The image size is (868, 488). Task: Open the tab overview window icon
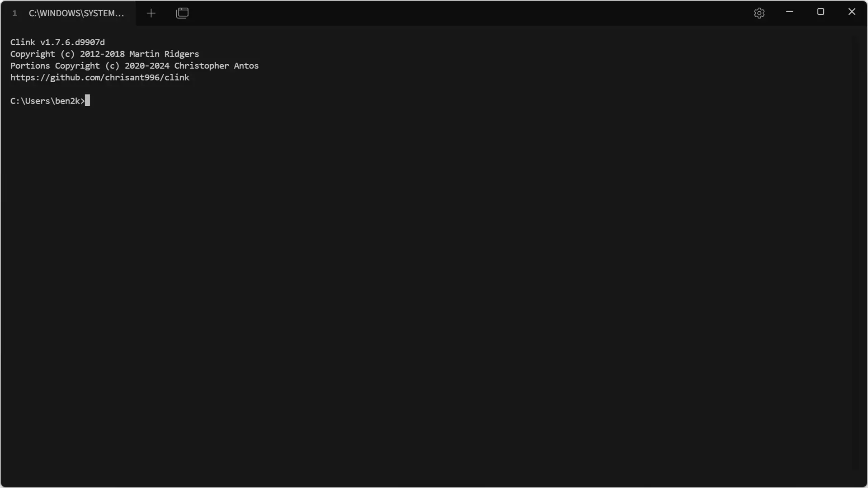click(x=182, y=13)
